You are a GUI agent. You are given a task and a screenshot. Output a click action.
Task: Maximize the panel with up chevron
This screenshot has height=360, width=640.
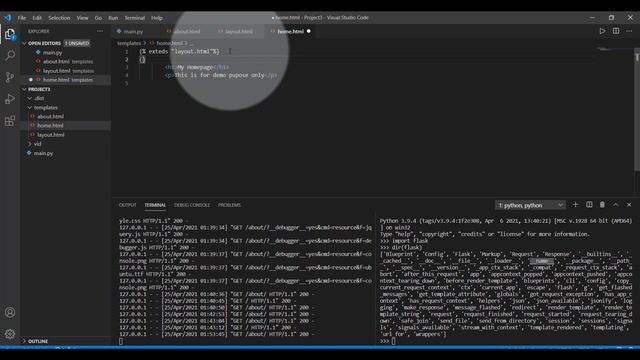coord(616,204)
